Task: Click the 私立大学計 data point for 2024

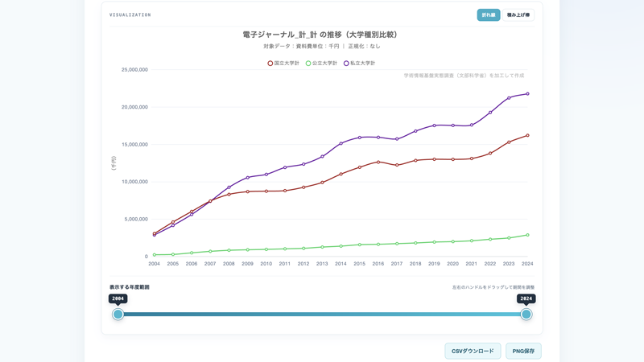Action: pos(528,94)
